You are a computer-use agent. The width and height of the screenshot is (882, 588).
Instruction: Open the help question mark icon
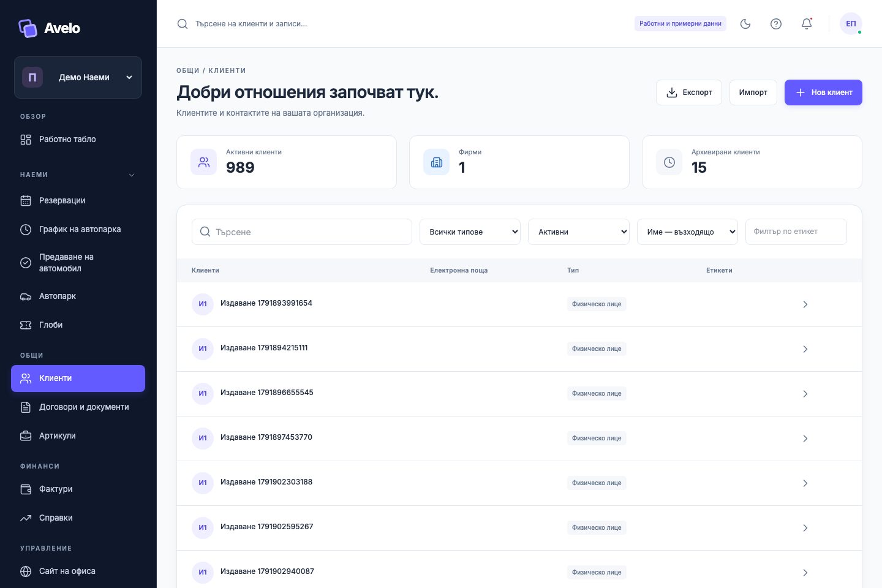point(776,24)
